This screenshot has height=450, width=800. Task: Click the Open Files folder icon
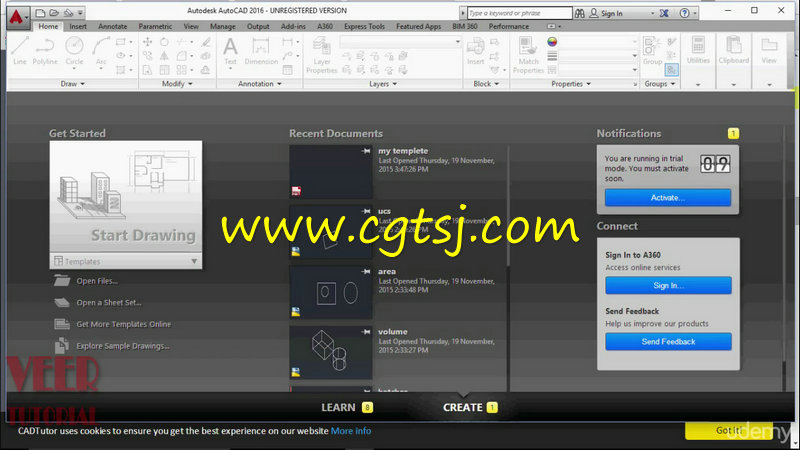(x=62, y=281)
